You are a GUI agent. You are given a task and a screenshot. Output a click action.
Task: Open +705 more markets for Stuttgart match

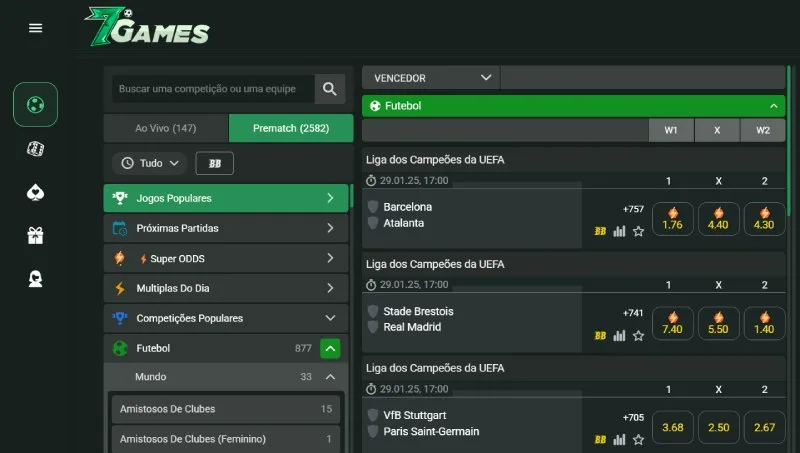tap(633, 417)
